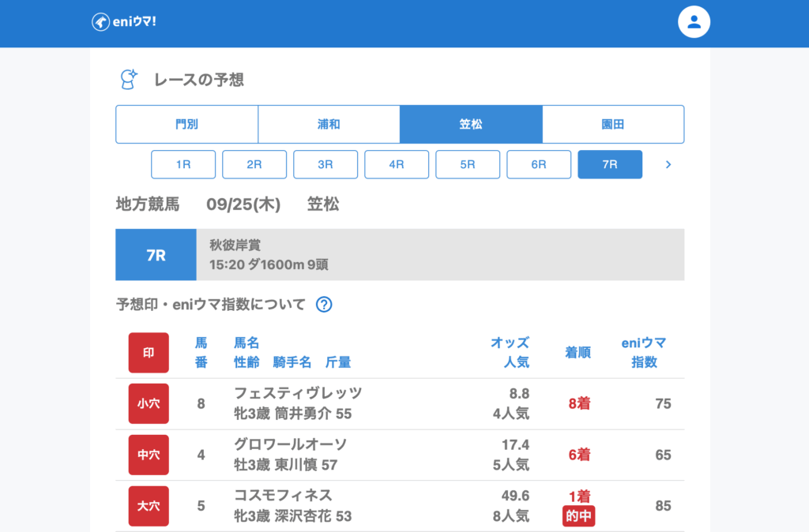Click the 大穴 red prediction badge

click(x=149, y=506)
